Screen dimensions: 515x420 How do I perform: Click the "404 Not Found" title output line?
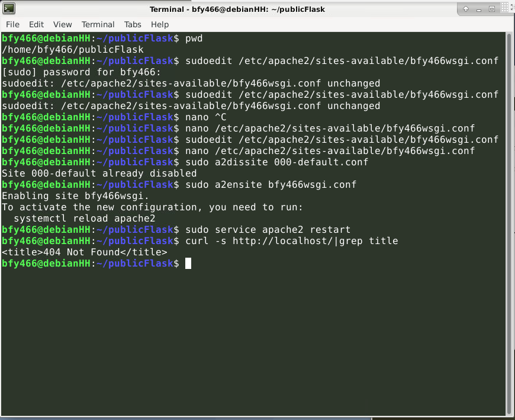[x=84, y=252]
